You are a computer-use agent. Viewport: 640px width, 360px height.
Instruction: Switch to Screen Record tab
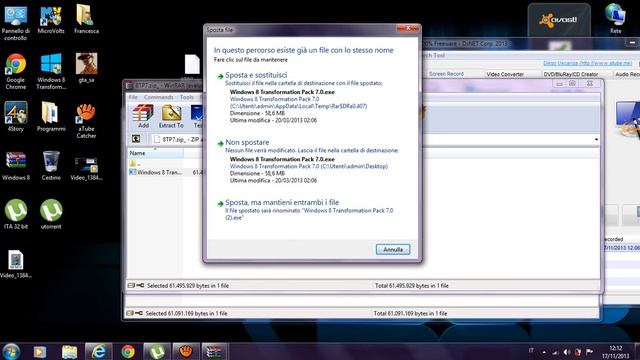[446, 74]
